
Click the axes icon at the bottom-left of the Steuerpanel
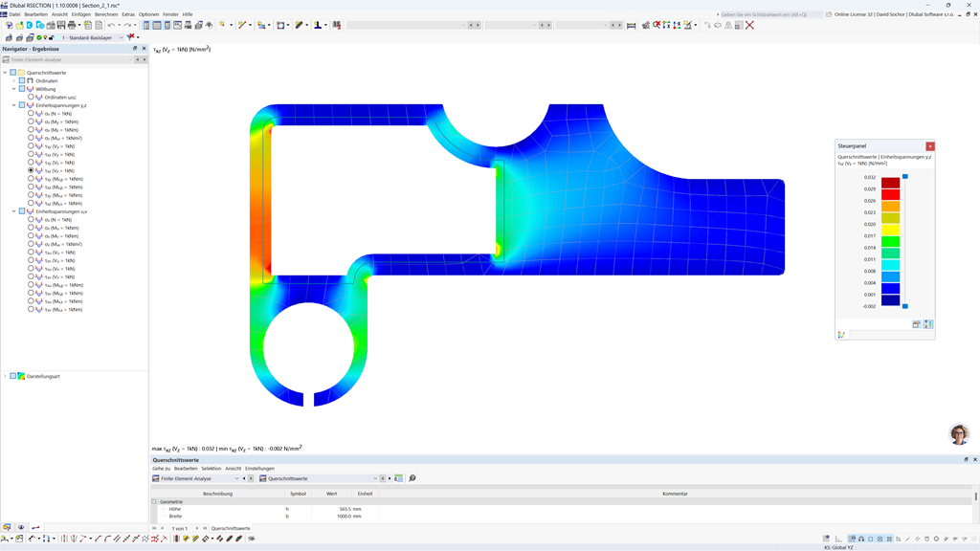pyautogui.click(x=841, y=335)
